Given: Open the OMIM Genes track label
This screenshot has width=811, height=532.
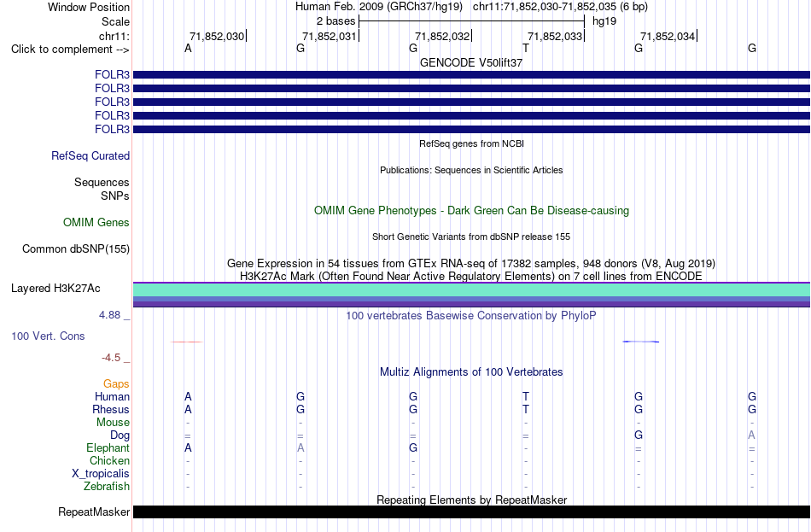Looking at the screenshot, I should [x=96, y=222].
